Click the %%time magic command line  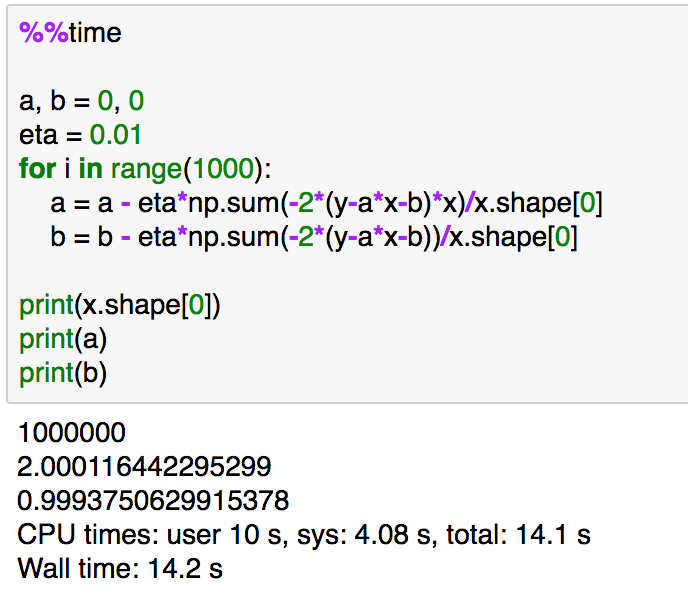click(70, 33)
